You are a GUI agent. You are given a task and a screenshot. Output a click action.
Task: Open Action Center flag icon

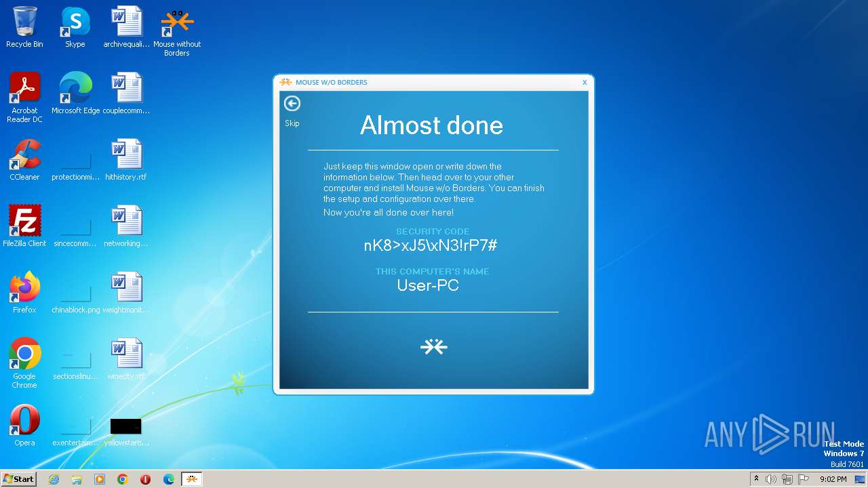click(x=804, y=479)
